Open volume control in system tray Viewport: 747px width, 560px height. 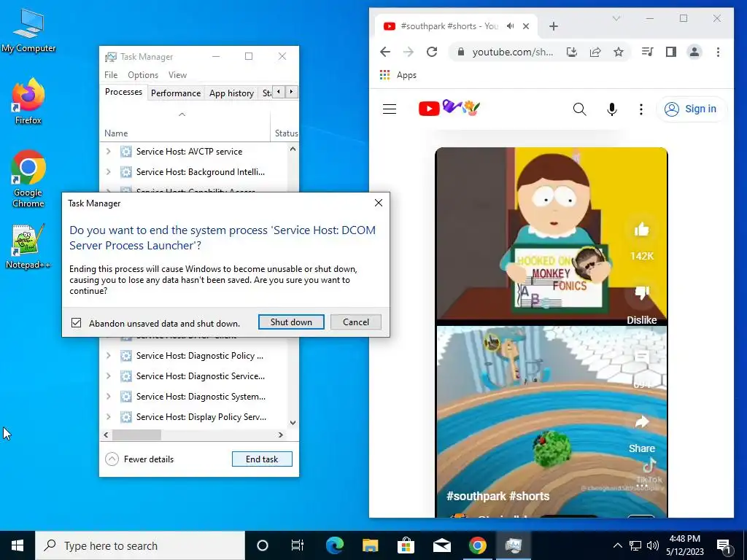click(653, 545)
